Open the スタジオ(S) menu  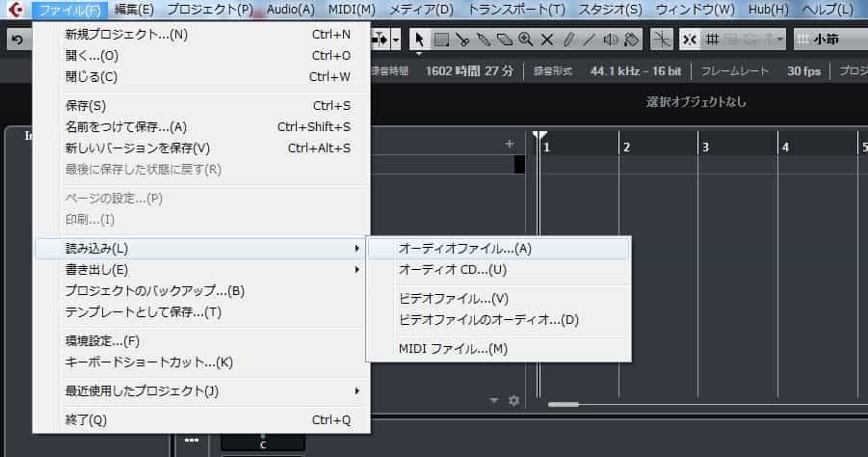(x=610, y=10)
